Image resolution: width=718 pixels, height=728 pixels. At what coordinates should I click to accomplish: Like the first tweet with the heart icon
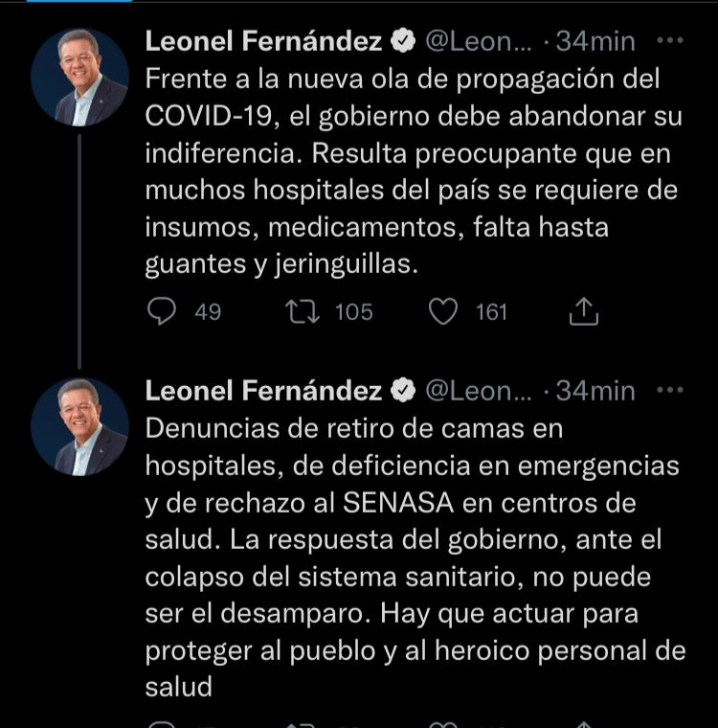(x=443, y=311)
